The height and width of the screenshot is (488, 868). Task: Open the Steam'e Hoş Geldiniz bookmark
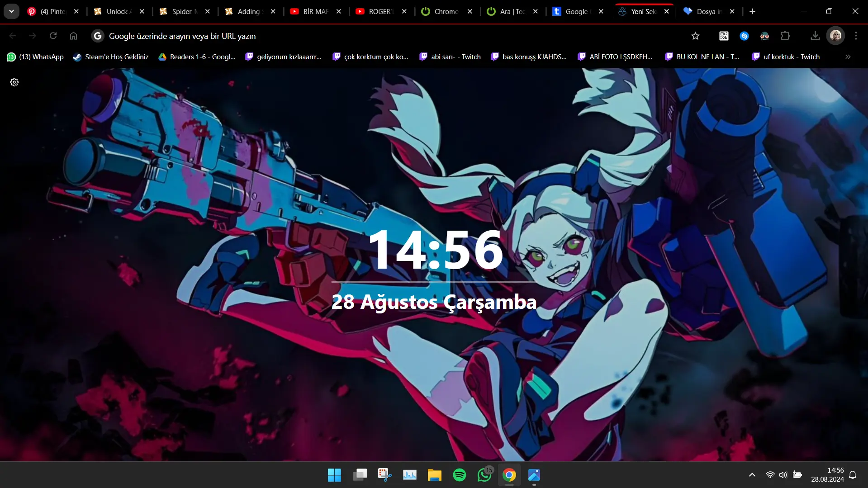click(111, 57)
